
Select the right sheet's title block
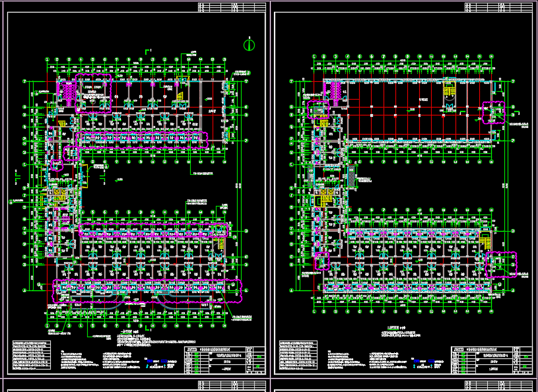492,360
